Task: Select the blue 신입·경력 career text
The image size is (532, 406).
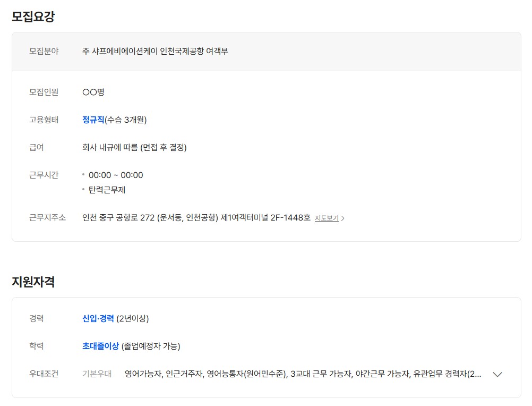Action: click(x=98, y=318)
